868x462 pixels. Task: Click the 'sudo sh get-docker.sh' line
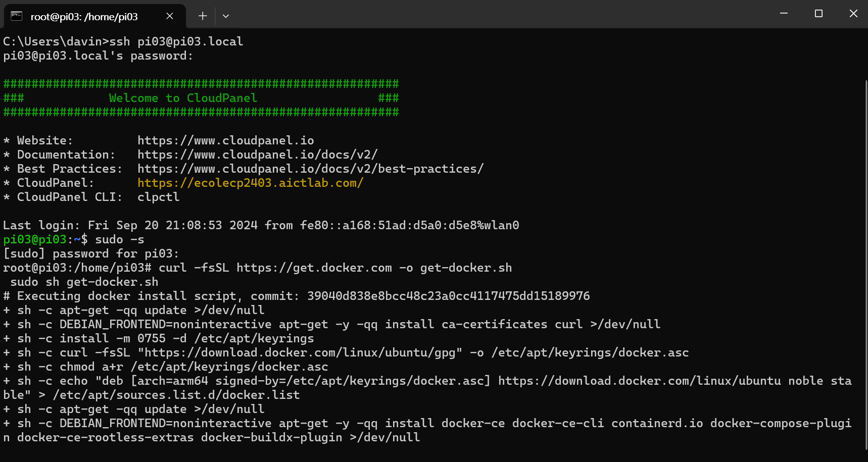tap(84, 282)
